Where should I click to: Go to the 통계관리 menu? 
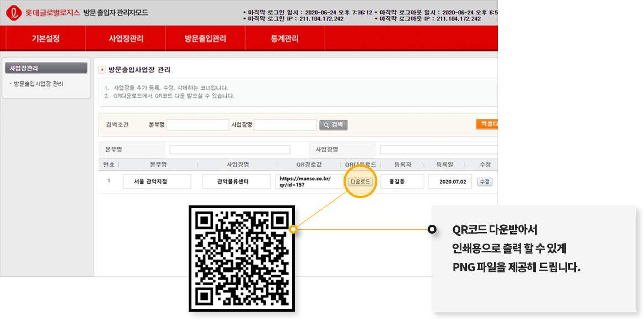click(284, 39)
